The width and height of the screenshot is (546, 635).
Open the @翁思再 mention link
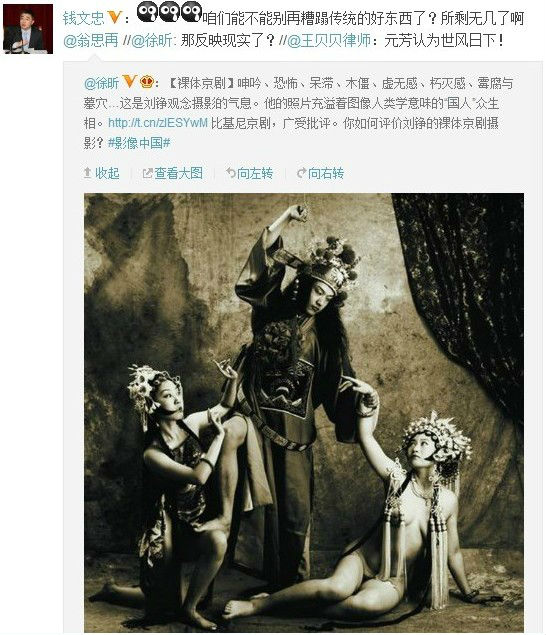pos(91,40)
